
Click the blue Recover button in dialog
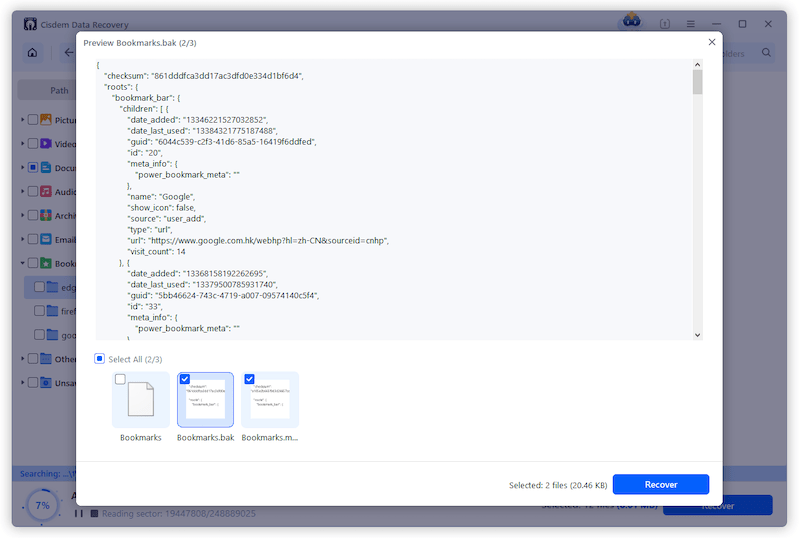point(660,484)
